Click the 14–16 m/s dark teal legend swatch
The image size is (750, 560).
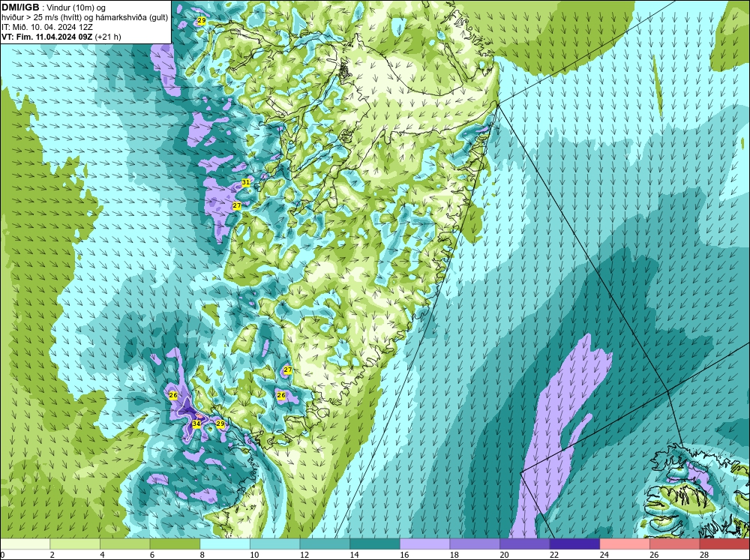coord(374,544)
